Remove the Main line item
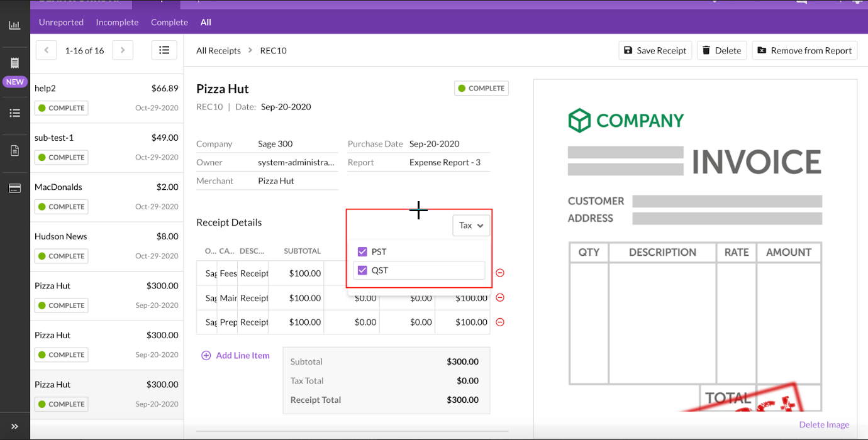Viewport: 868px width, 440px height. [500, 297]
